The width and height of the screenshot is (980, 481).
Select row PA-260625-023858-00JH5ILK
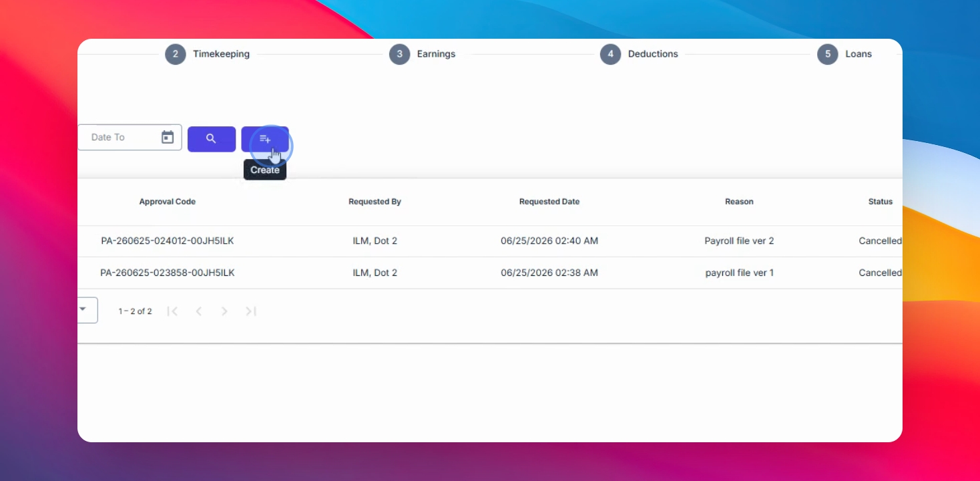(490, 273)
